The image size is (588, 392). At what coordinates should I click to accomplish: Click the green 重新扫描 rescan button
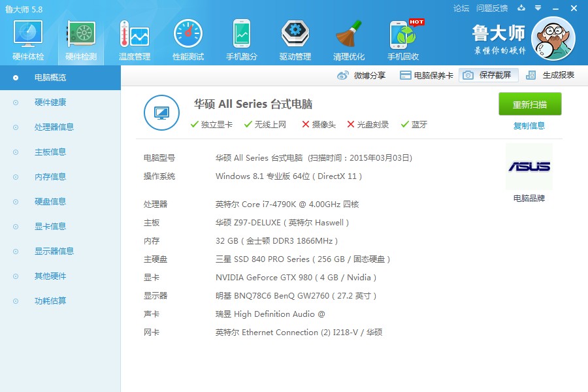pyautogui.click(x=529, y=104)
